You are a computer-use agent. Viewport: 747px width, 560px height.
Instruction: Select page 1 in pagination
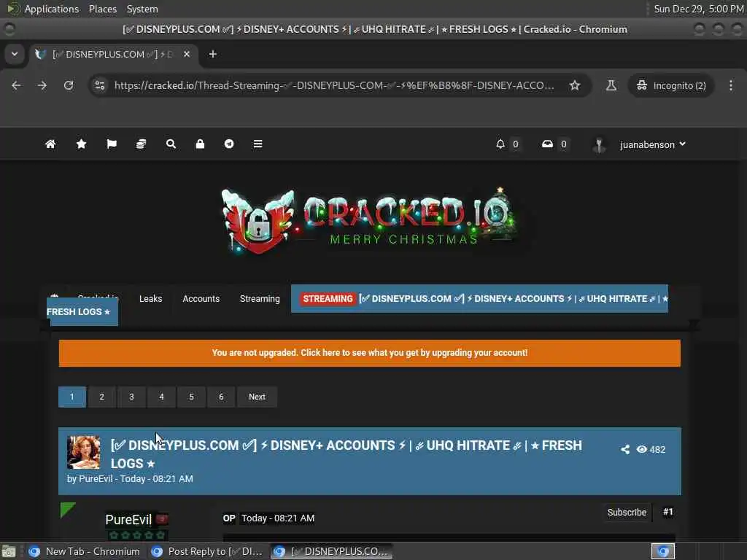tap(72, 397)
